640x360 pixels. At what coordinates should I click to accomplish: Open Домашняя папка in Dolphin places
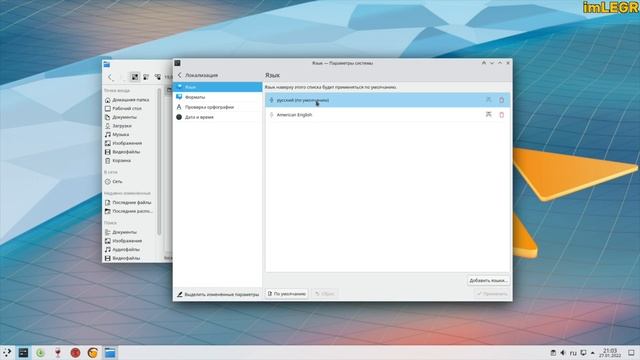tap(130, 100)
